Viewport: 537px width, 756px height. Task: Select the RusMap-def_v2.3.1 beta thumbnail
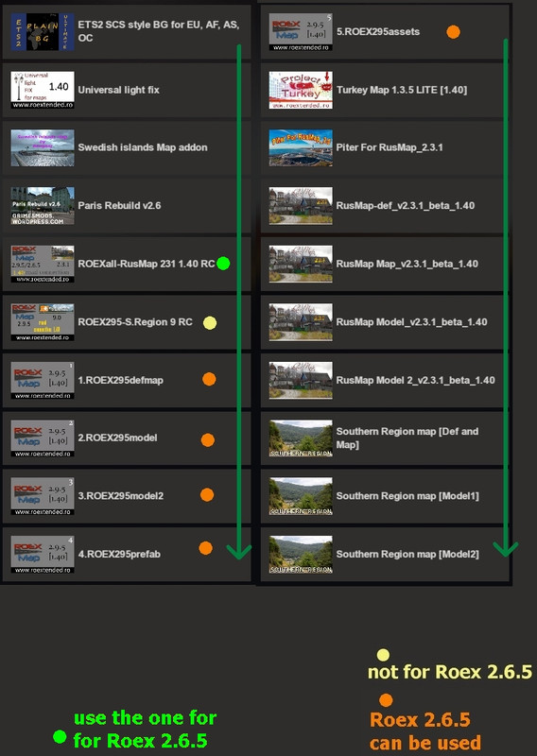click(301, 206)
